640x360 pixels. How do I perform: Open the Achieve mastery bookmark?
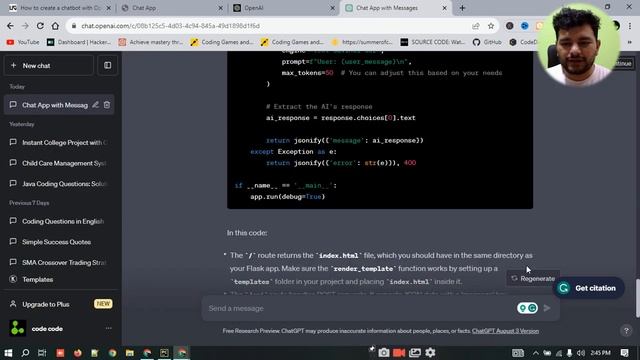click(x=151, y=42)
